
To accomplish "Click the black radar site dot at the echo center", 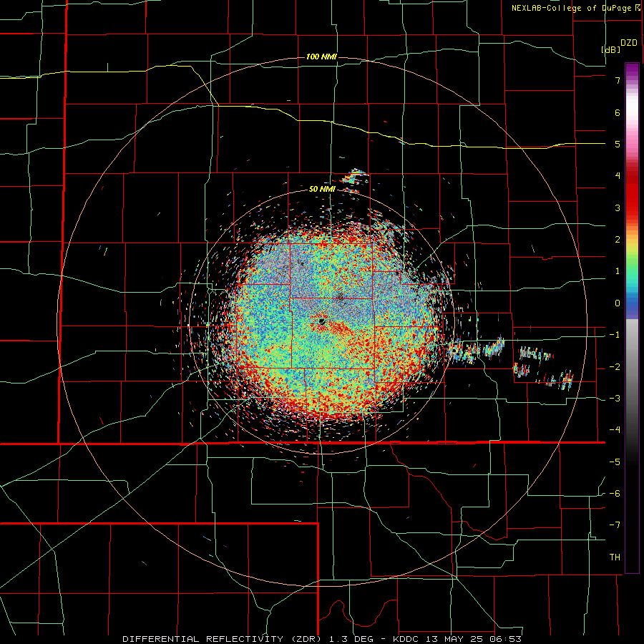I will [x=322, y=321].
